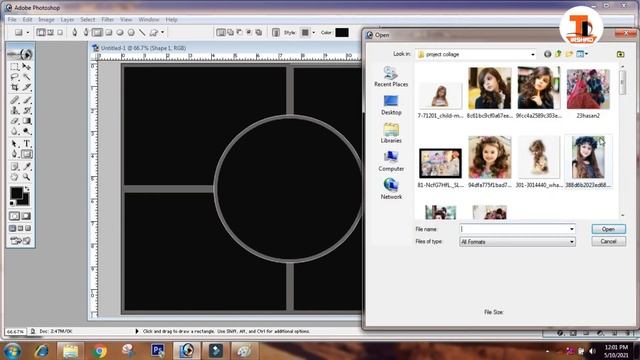Swap foreground and background colors arrow
Screen dimensions: 640x360
tap(27, 189)
